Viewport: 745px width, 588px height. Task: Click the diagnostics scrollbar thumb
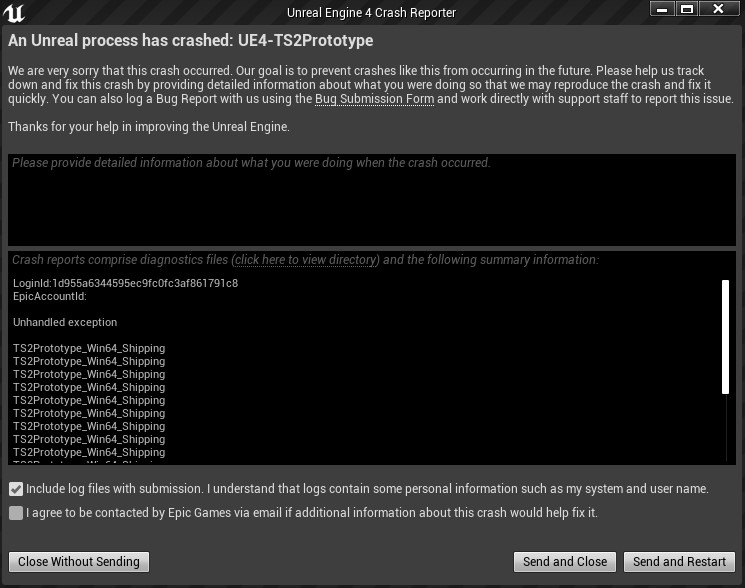coord(726,337)
